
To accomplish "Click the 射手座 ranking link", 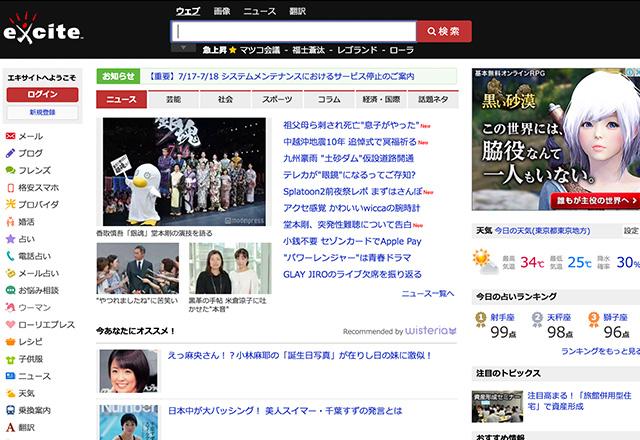I will coord(502,317).
